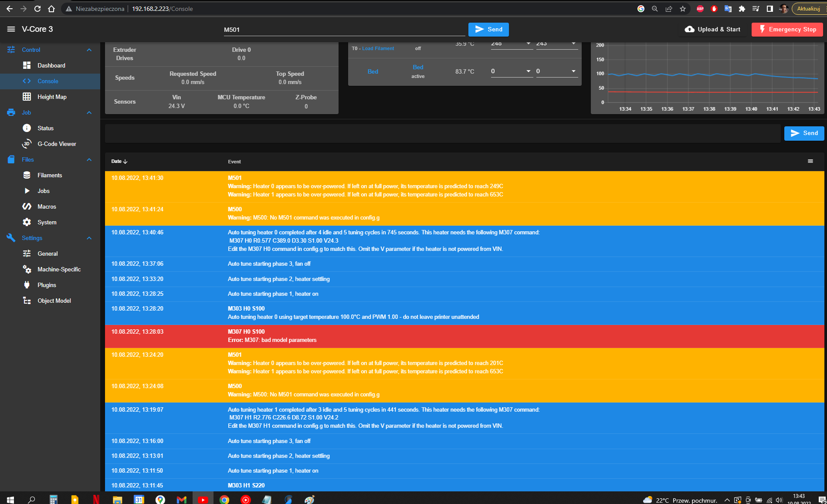Send the M501 command from top bar
This screenshot has width=827, height=504.
(488, 29)
